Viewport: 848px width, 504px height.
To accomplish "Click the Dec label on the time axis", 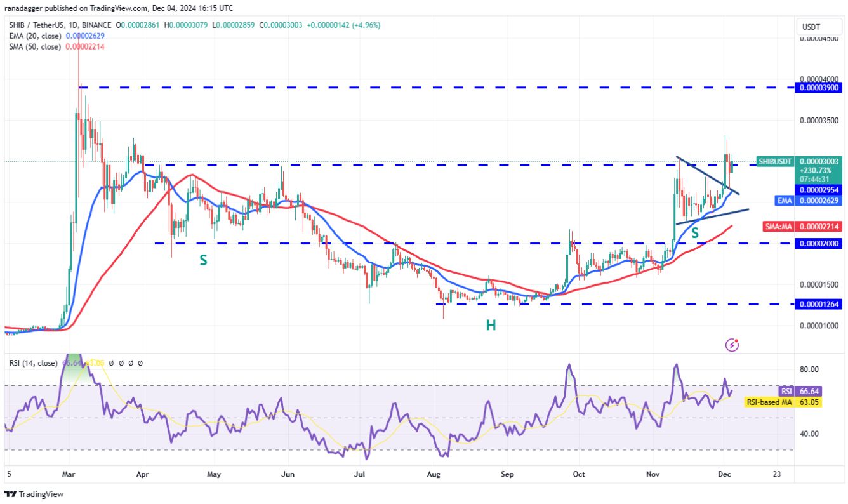I will tap(724, 474).
